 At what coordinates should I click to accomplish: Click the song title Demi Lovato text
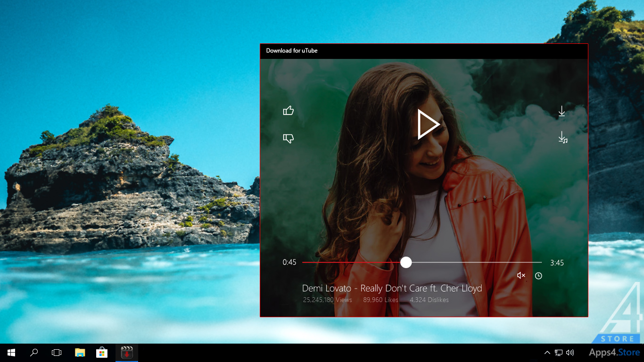point(392,288)
